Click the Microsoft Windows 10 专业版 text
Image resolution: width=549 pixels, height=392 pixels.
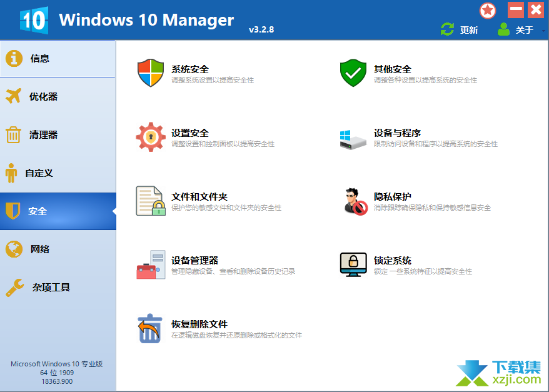click(x=57, y=364)
